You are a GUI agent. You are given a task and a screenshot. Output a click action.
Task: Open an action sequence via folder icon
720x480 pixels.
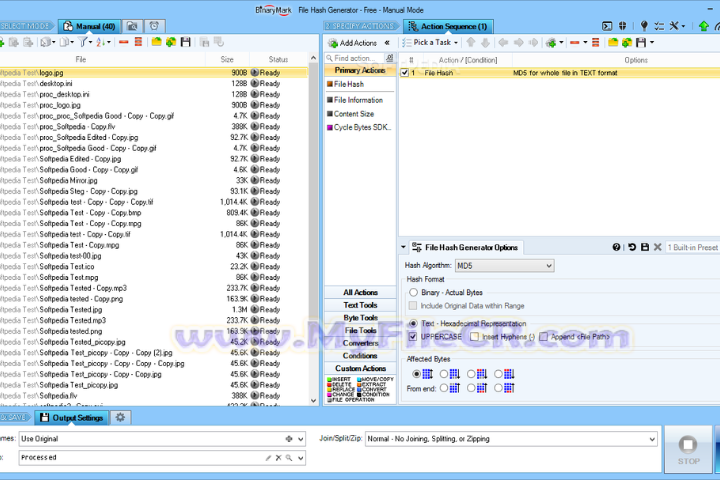coord(613,43)
